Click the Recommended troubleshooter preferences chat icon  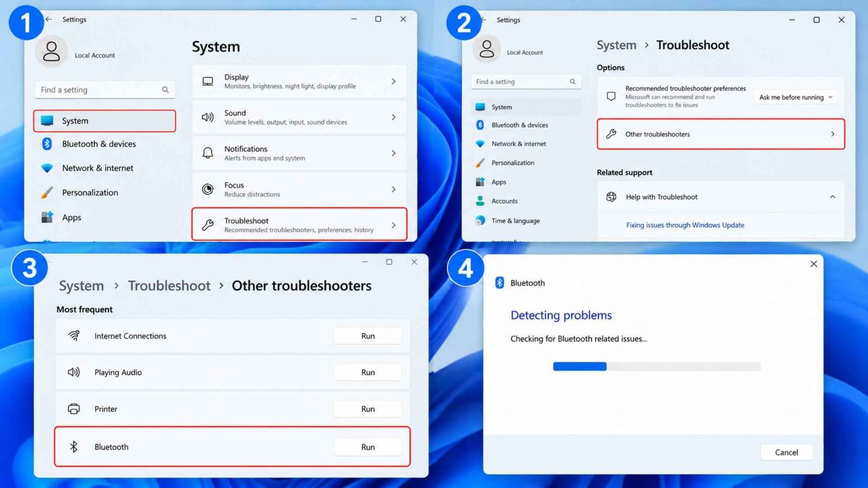(x=611, y=97)
